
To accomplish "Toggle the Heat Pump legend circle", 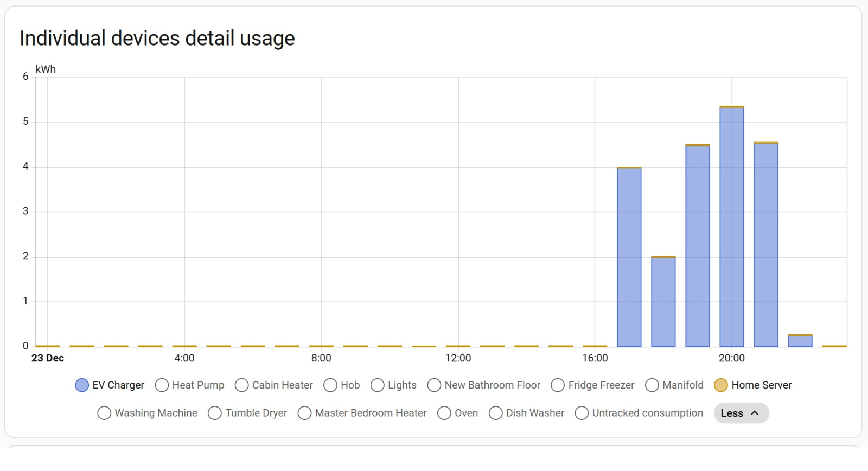I will pyautogui.click(x=162, y=385).
